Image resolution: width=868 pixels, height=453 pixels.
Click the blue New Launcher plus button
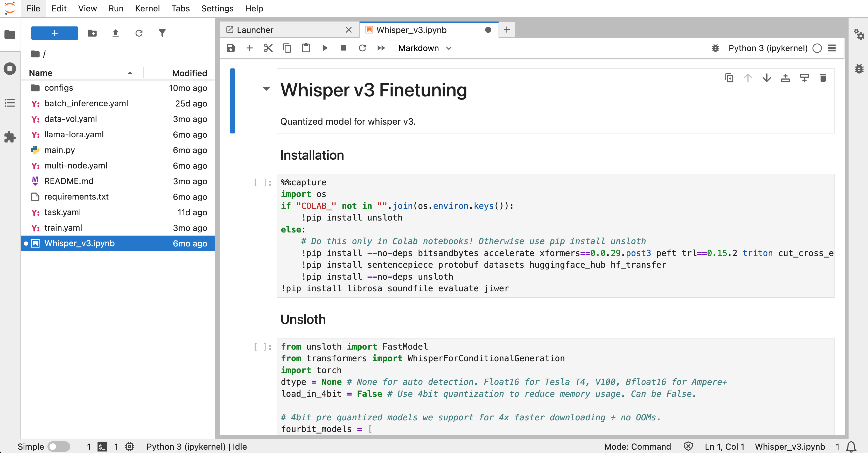pos(55,33)
